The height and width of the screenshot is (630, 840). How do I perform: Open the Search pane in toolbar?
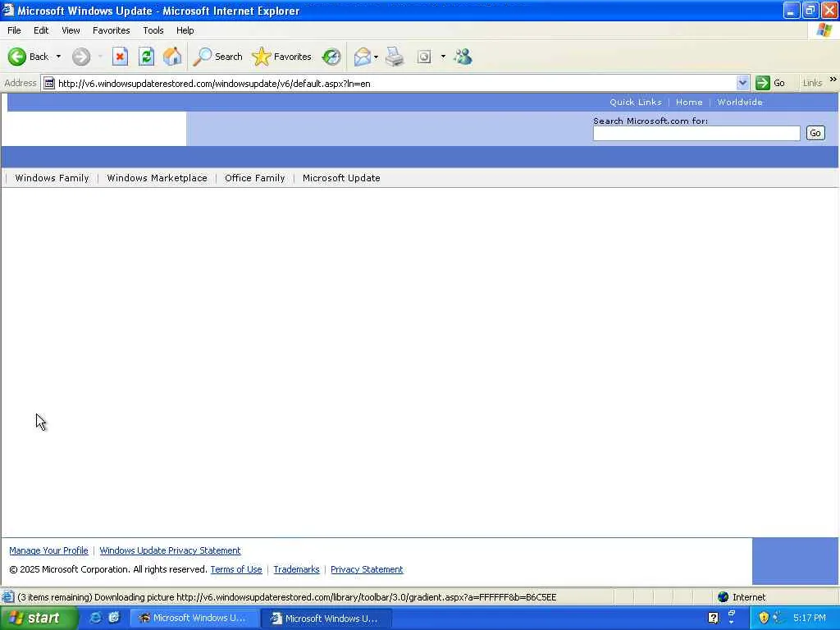click(x=217, y=57)
